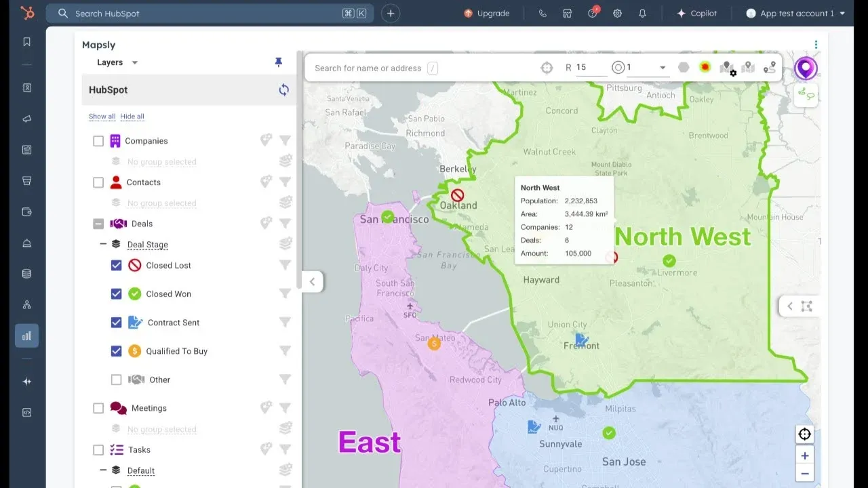Open the heatmap tool in map toolbar
Viewport: 868px width, 488px height.
point(705,67)
